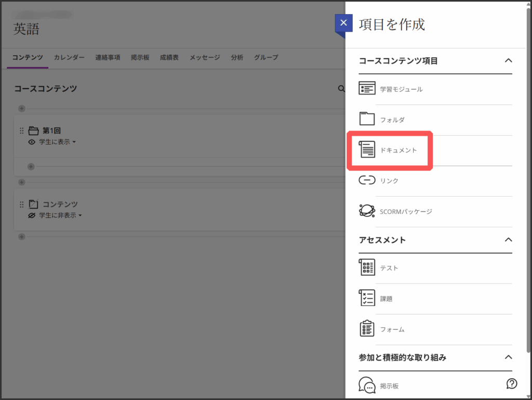The height and width of the screenshot is (400, 532).
Task: Collapse the コースコンテンツ項目 section
Action: point(508,61)
